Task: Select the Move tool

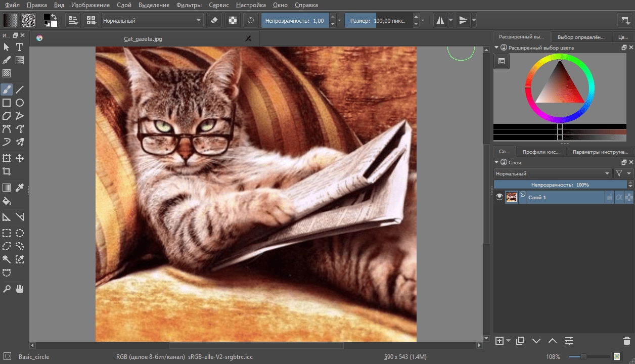Action: point(20,158)
